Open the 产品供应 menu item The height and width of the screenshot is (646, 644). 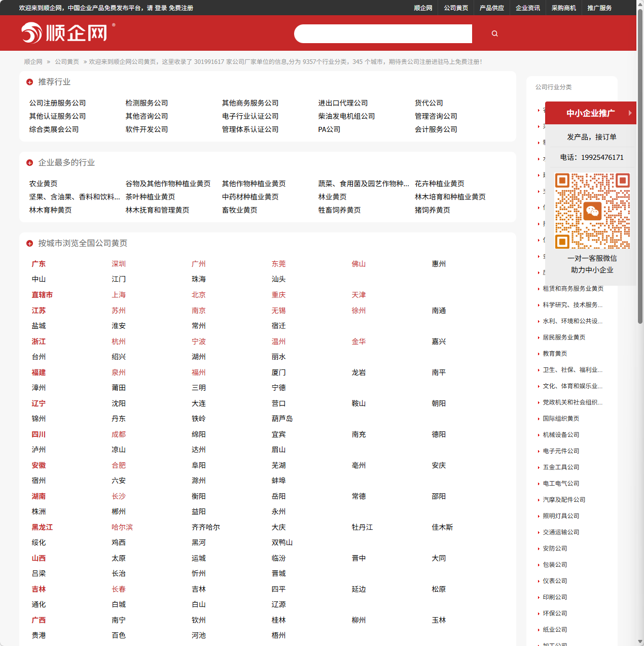(x=491, y=8)
